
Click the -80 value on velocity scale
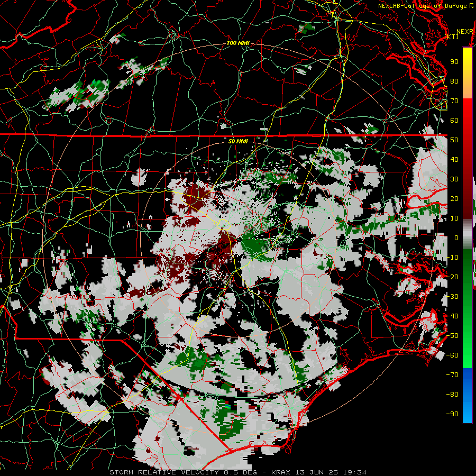click(452, 395)
